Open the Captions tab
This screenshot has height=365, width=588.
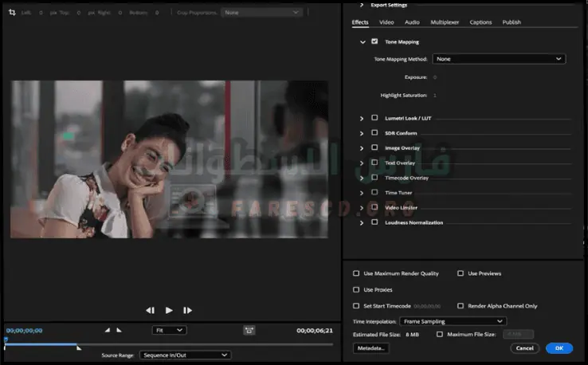coord(480,22)
